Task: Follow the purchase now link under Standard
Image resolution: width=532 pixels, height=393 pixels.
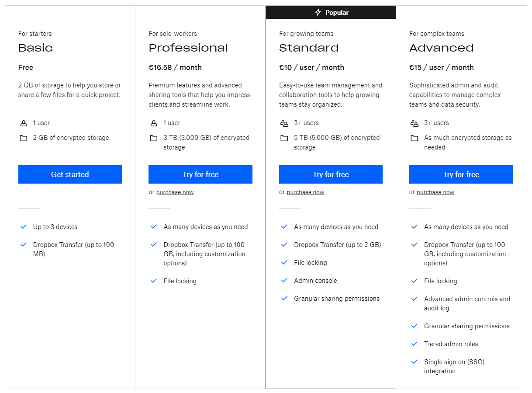Action: click(x=305, y=192)
